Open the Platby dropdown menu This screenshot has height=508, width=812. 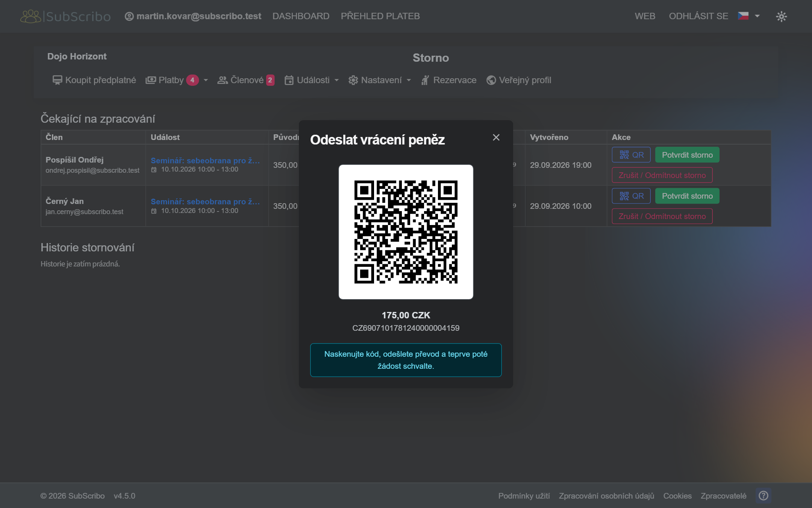point(177,80)
